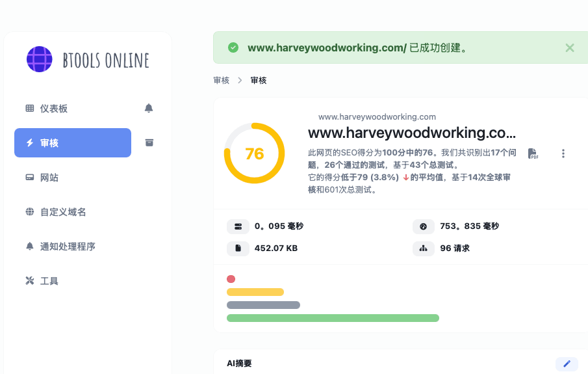Image resolution: width=588 pixels, height=374 pixels.
Task: Click the www.harveywoodworking.co... title link
Action: (x=411, y=133)
